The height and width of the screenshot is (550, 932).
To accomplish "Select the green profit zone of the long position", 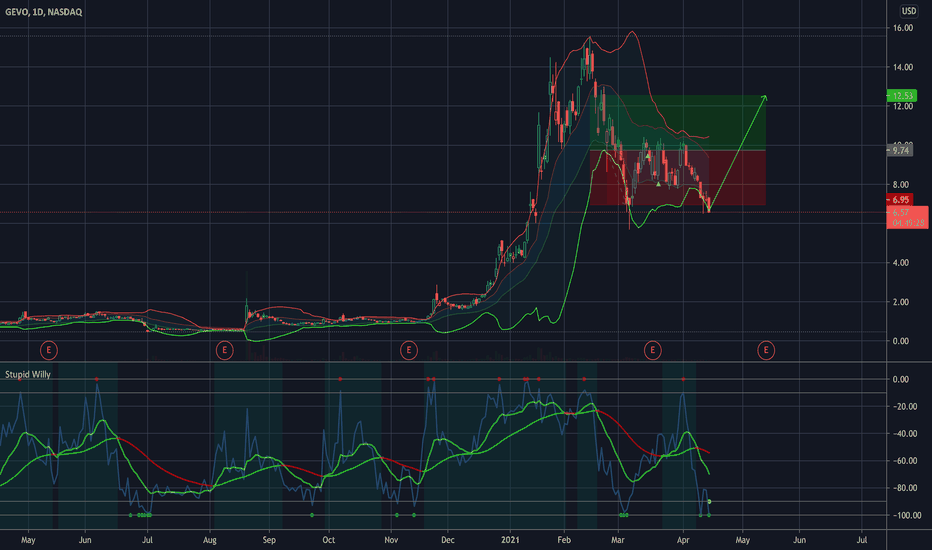I will (678, 122).
